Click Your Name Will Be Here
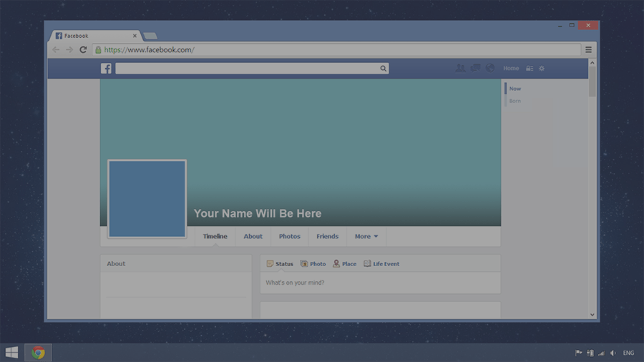The width and height of the screenshot is (644, 362). [x=258, y=213]
